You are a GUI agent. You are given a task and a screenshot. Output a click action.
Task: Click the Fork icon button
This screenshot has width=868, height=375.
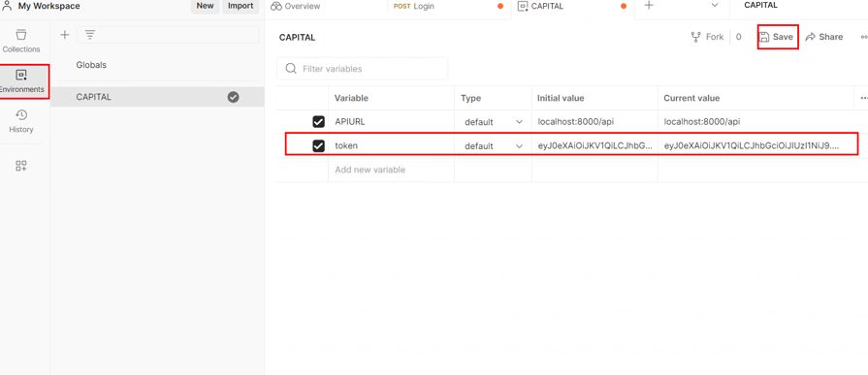click(x=707, y=37)
